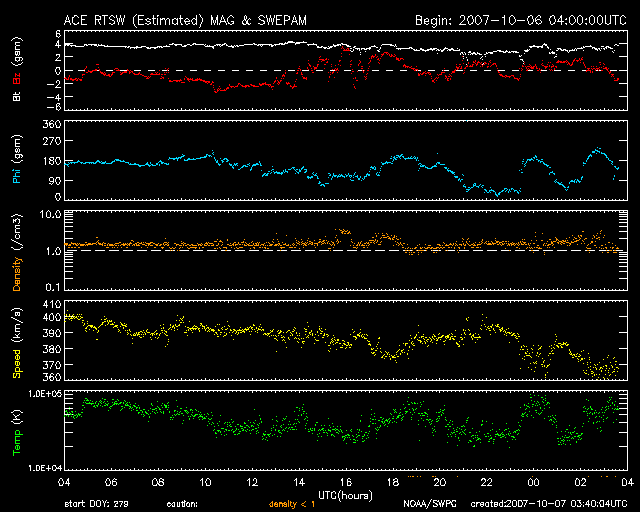Click the "0.1" tick on the Density axis
The image size is (640, 512).
[x=53, y=287]
